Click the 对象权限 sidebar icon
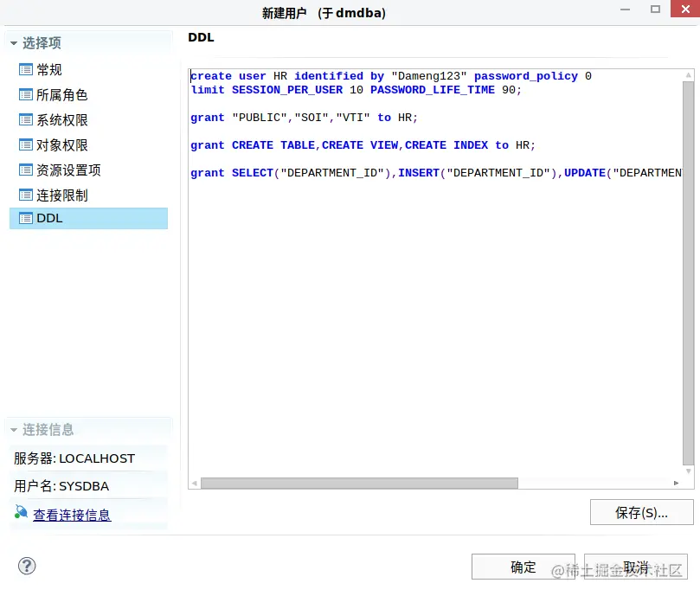The height and width of the screenshot is (596, 700). 27,144
